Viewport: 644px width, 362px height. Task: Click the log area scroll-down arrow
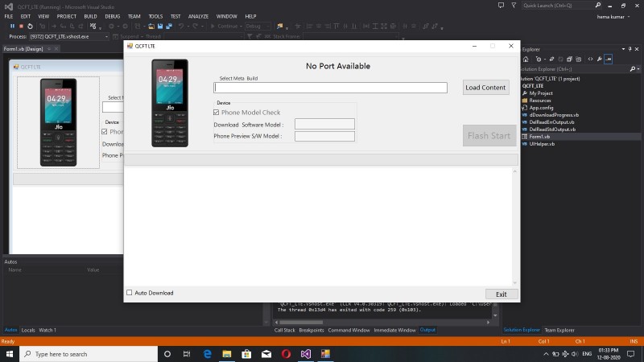pos(514,283)
